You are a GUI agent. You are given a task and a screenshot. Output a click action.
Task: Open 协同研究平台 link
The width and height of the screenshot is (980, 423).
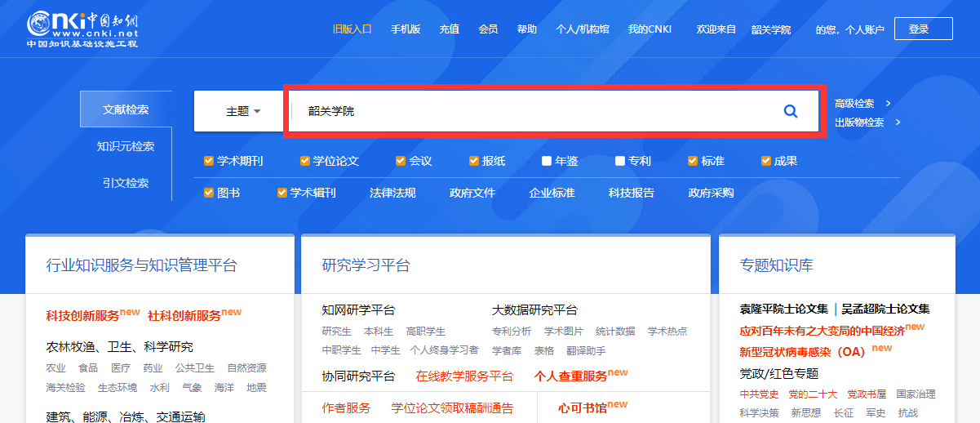pos(358,376)
